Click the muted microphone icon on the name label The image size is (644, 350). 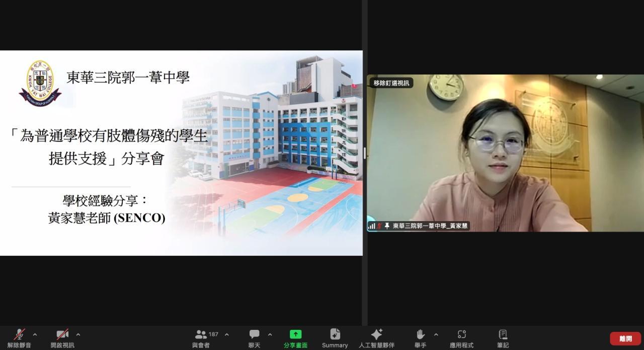coord(380,226)
